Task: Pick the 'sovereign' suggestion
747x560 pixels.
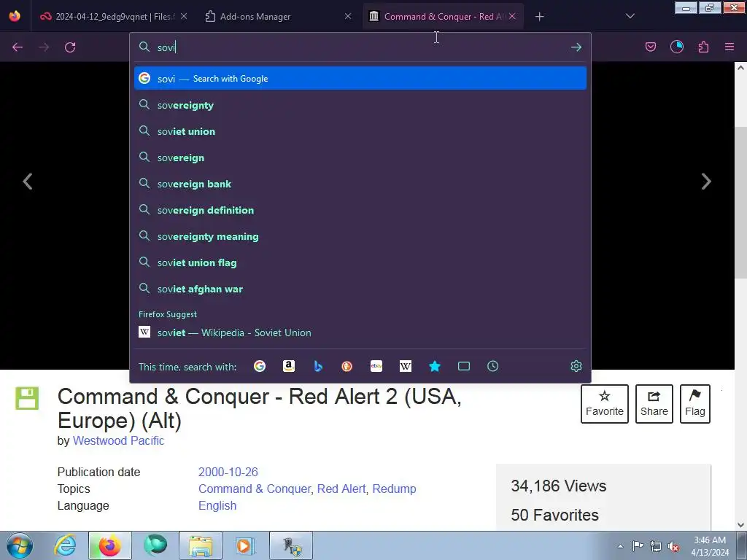Action: (360, 157)
